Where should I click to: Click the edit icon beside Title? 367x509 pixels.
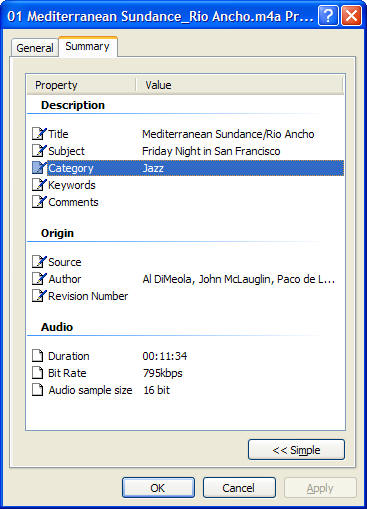[39, 134]
